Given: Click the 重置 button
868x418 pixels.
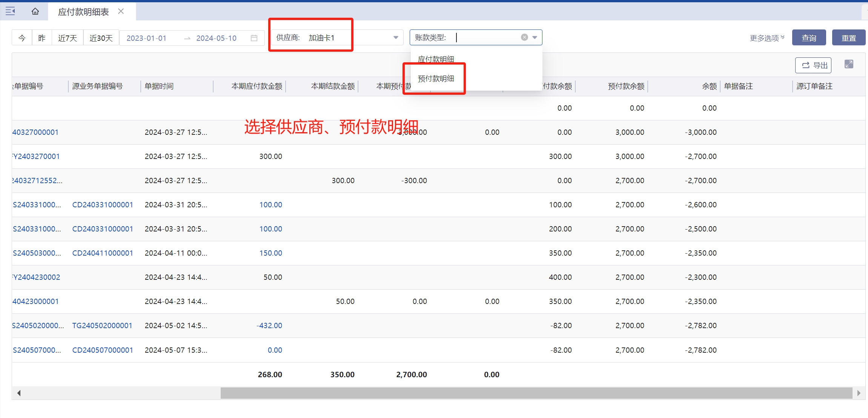Looking at the screenshot, I should (849, 38).
